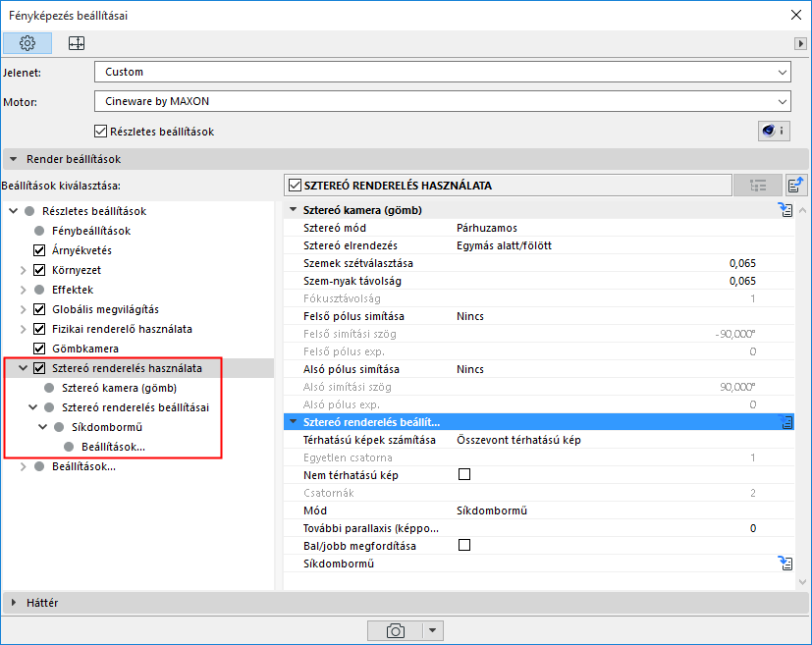This screenshot has width=812, height=645.
Task: Expand the Környezet tree node
Action: pyautogui.click(x=24, y=270)
